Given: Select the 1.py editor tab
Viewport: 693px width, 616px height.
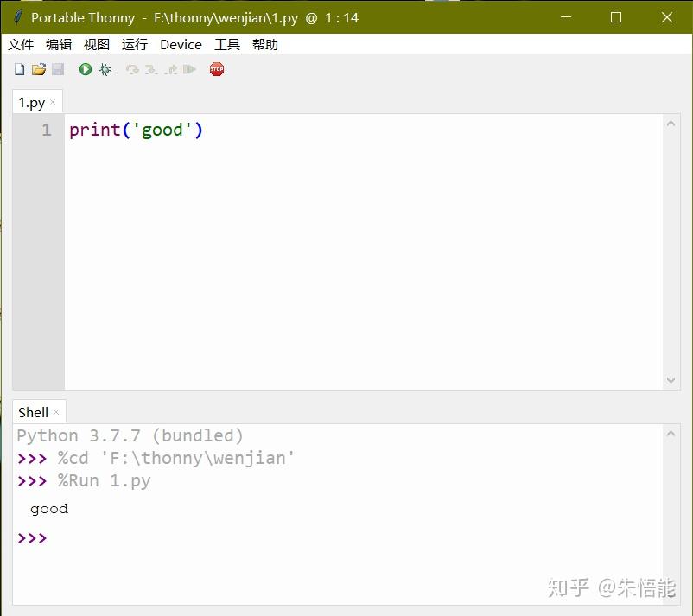Looking at the screenshot, I should click(32, 103).
